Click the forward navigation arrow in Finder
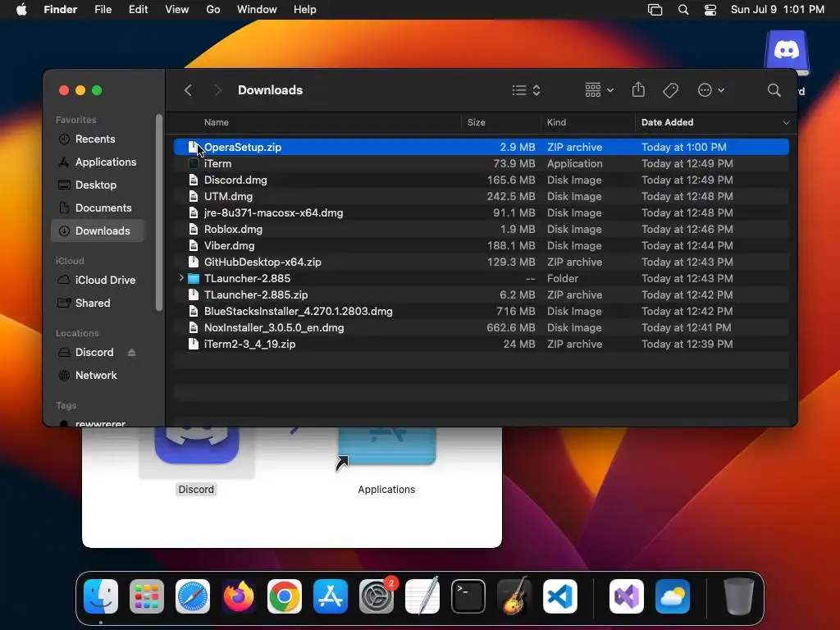The width and height of the screenshot is (840, 630). click(217, 90)
